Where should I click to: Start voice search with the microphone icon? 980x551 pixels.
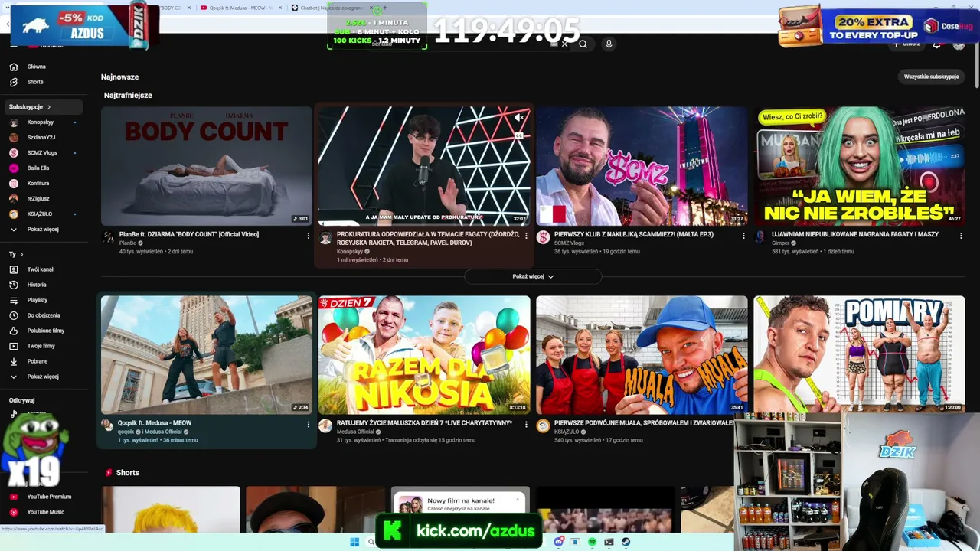point(609,44)
